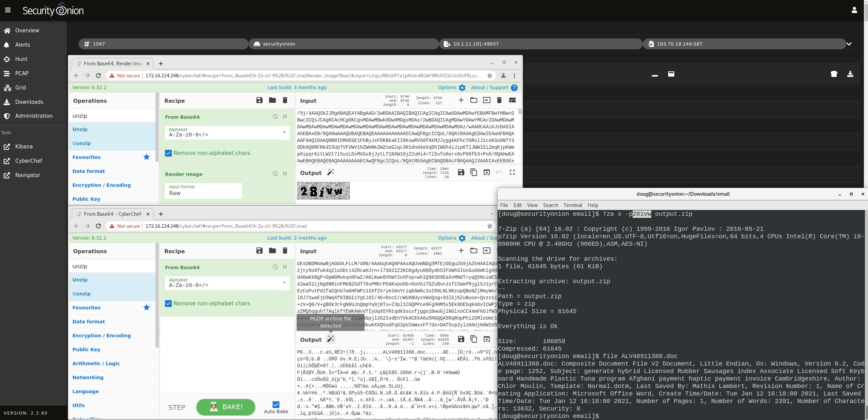The width and height of the screenshot is (868, 420).
Task: Open Alerts in Security Onion sidebar
Action: [33, 45]
